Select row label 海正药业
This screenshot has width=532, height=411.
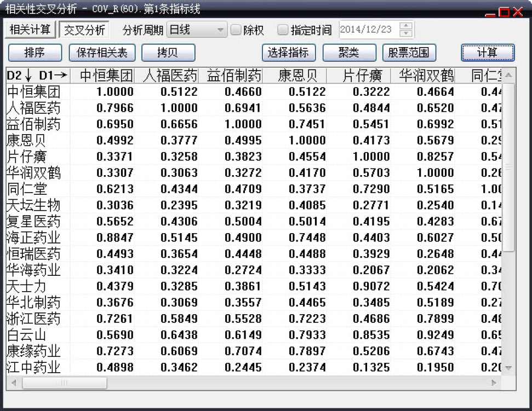[x=33, y=238]
